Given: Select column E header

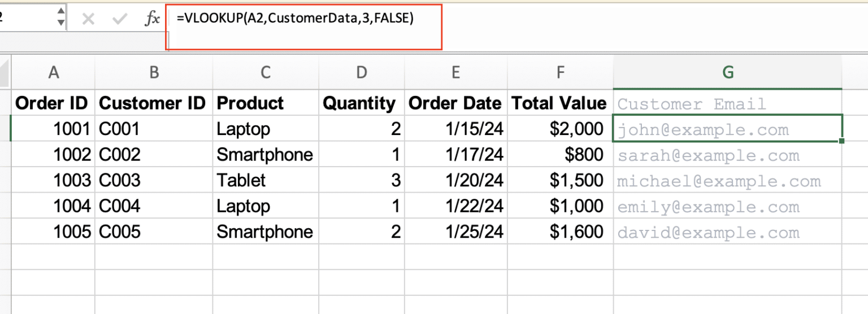Looking at the screenshot, I should point(455,72).
